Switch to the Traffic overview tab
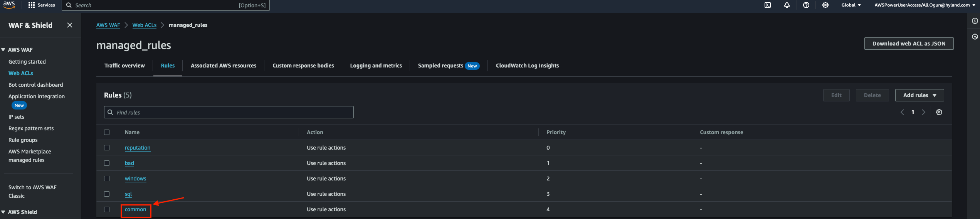Image resolution: width=980 pixels, height=219 pixels. click(124, 66)
